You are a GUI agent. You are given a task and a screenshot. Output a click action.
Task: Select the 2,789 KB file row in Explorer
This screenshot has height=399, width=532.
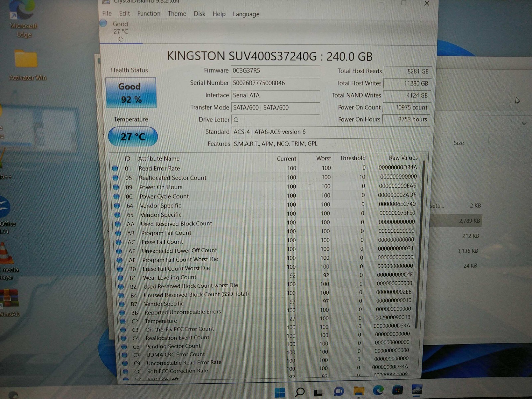[456, 221]
